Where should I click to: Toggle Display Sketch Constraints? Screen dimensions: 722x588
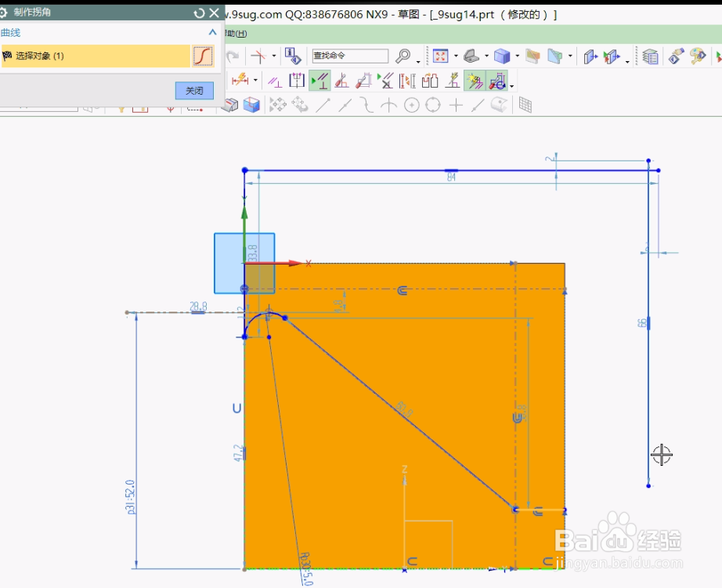click(x=319, y=81)
